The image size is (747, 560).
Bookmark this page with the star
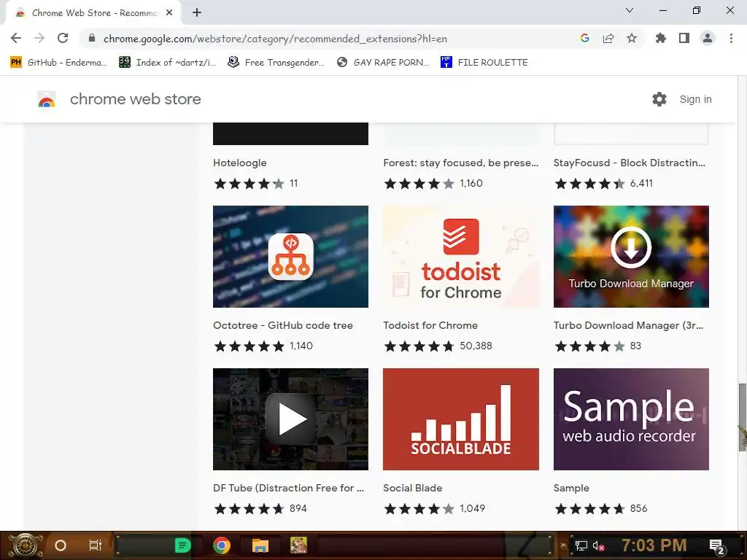coord(632,38)
